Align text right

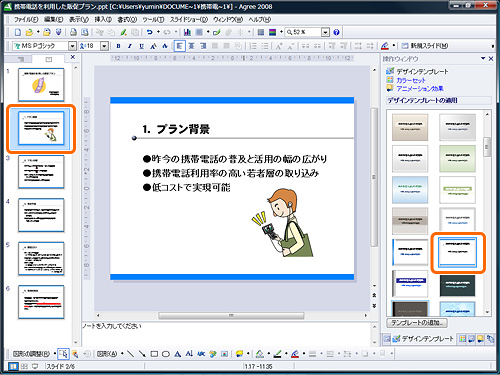coord(203,46)
